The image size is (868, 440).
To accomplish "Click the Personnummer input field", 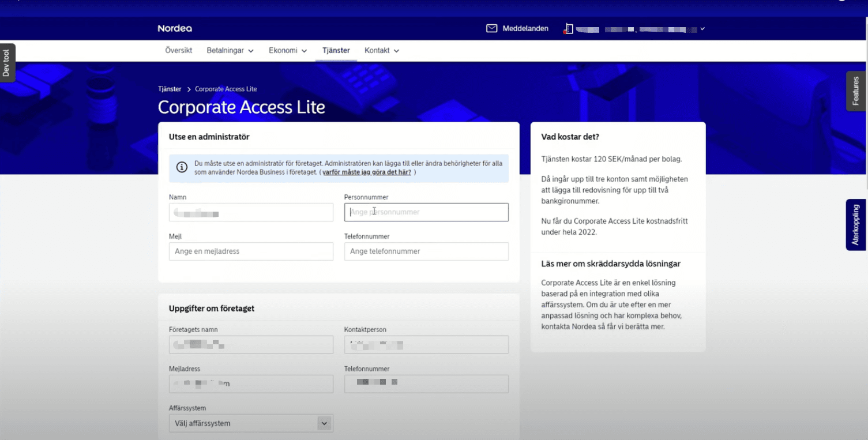I will [426, 212].
